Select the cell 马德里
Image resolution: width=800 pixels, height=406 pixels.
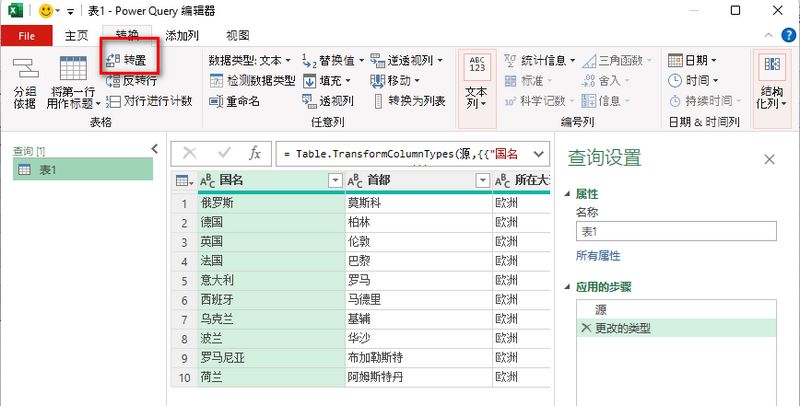[419, 300]
